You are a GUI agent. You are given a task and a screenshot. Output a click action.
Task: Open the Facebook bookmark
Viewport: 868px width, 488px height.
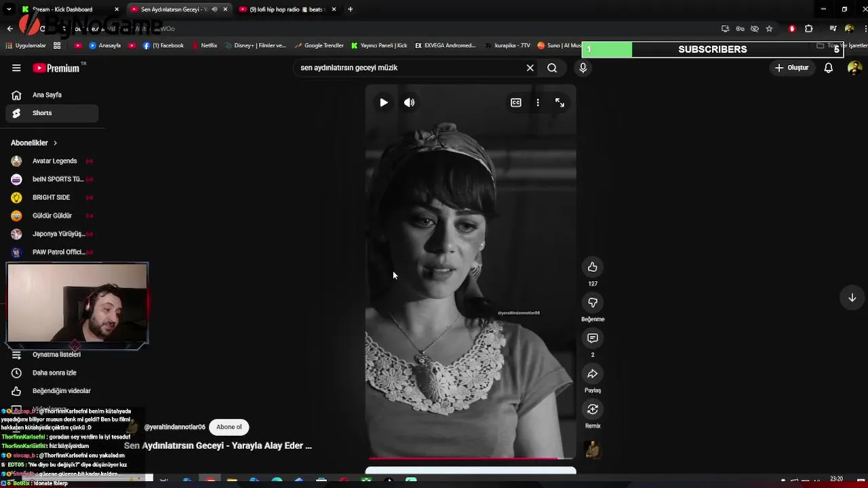(x=163, y=45)
